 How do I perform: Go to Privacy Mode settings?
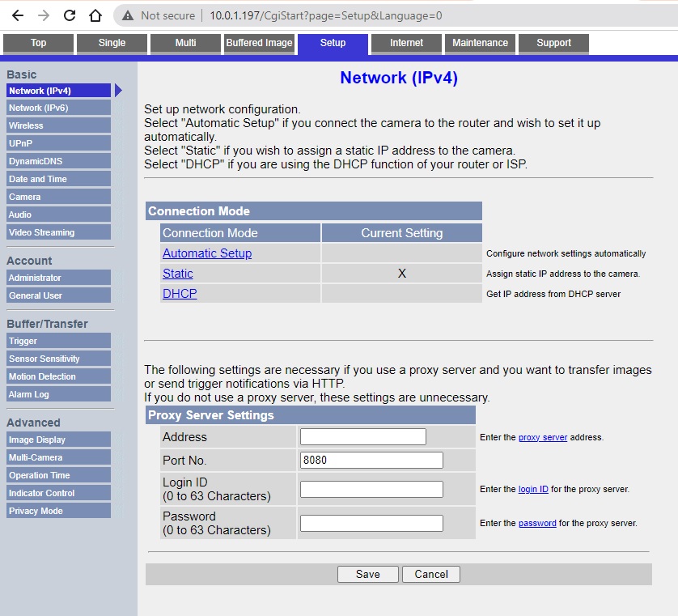(x=59, y=511)
